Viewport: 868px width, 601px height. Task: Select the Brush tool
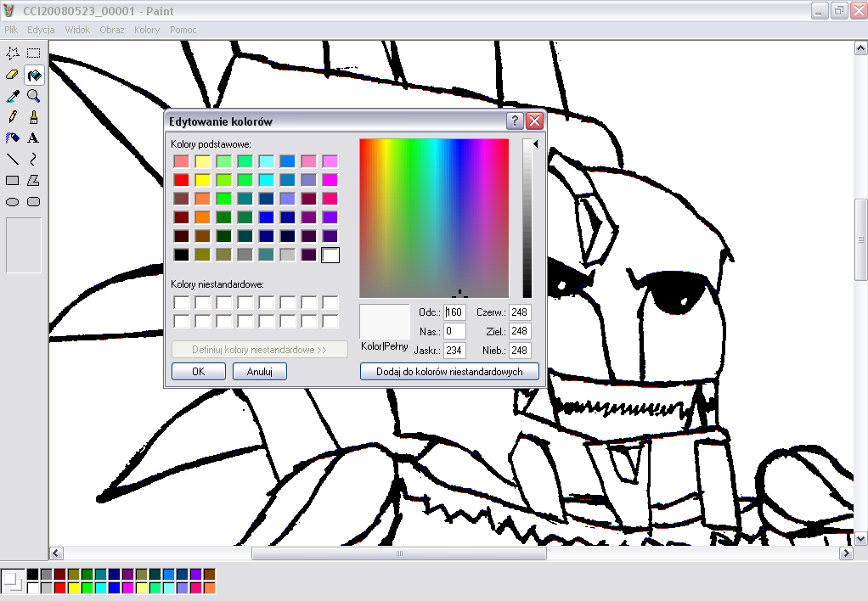point(33,116)
